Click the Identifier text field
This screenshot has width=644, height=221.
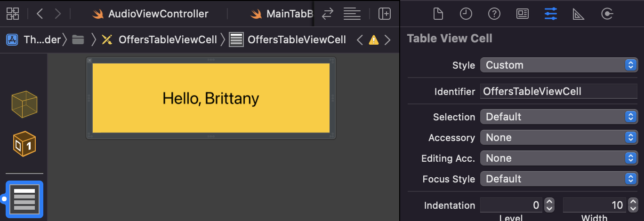[559, 91]
